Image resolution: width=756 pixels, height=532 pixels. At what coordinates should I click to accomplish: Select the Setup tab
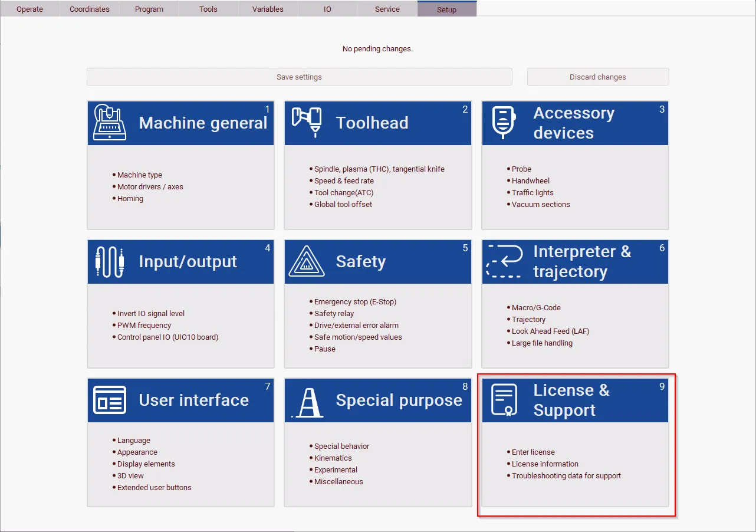coord(447,9)
